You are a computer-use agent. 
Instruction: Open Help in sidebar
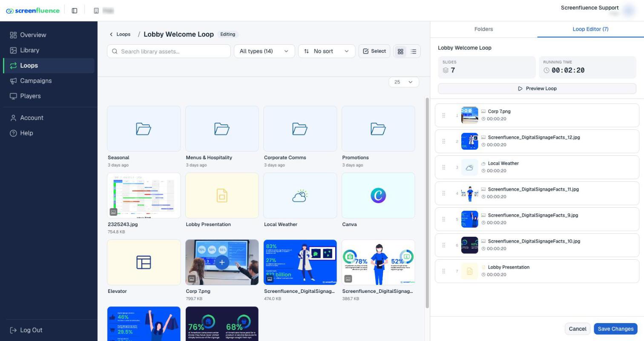[49, 133]
